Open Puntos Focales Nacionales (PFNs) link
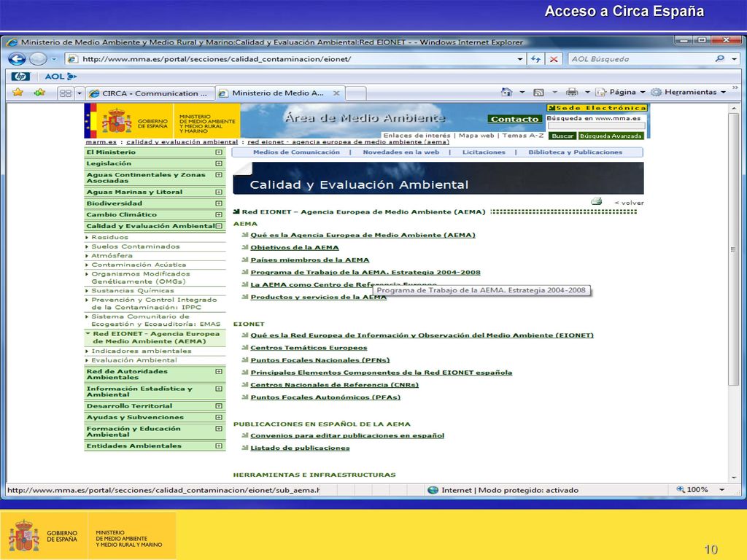 click(x=320, y=360)
